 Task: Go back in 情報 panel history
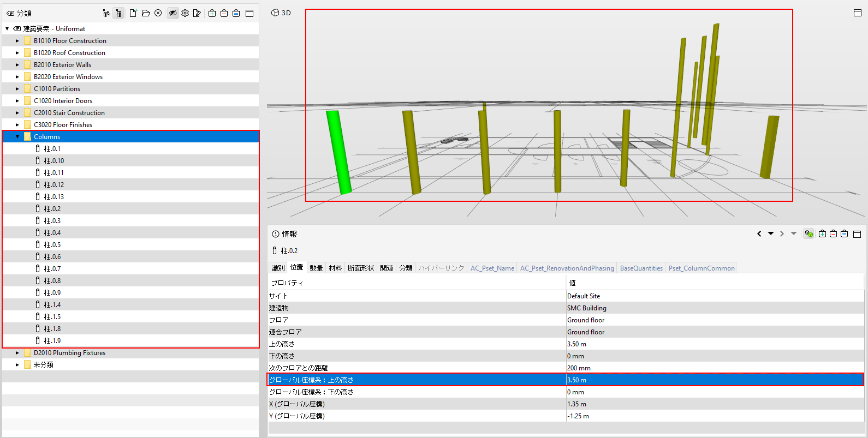(759, 233)
